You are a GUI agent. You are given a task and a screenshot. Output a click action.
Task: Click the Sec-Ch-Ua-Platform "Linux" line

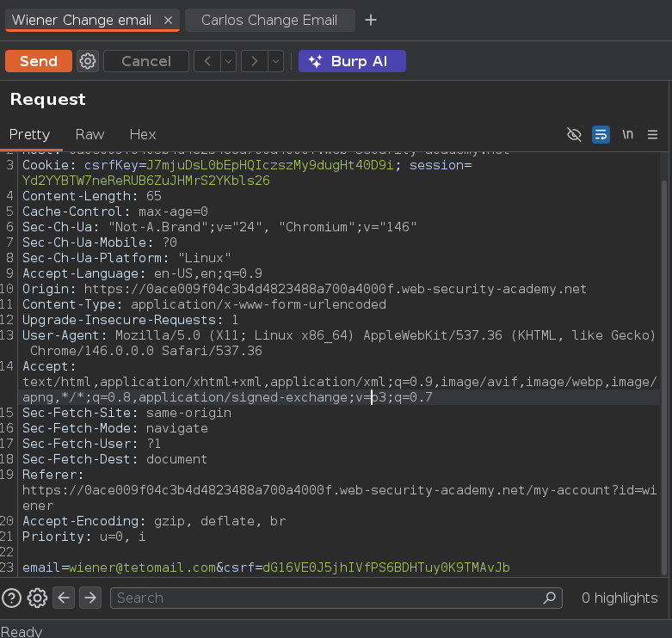pyautogui.click(x=126, y=258)
